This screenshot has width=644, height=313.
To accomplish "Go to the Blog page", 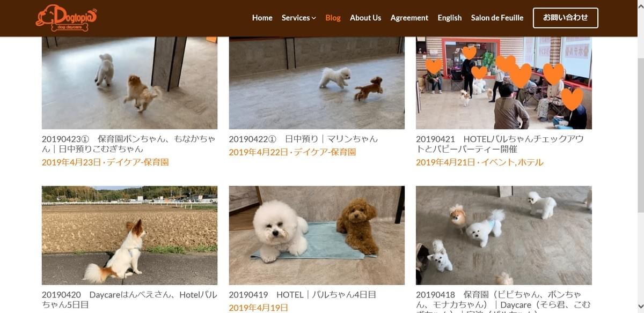I will tap(333, 18).
